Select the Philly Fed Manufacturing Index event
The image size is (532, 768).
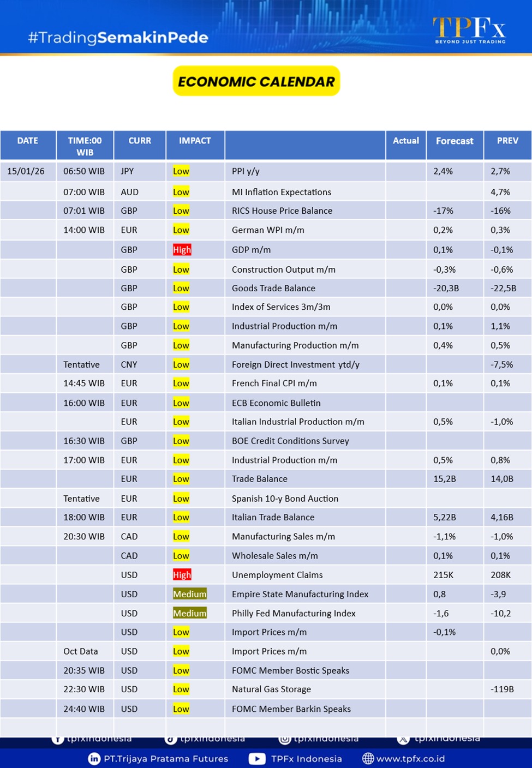click(294, 613)
